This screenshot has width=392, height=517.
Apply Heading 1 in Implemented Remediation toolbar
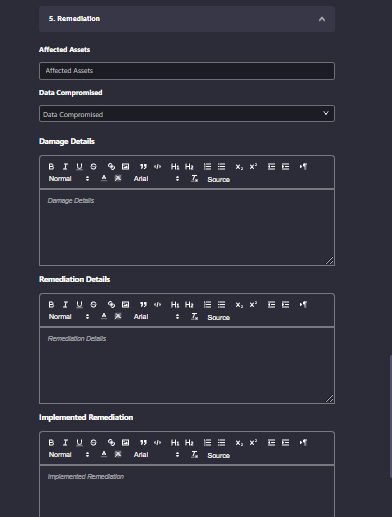175,442
